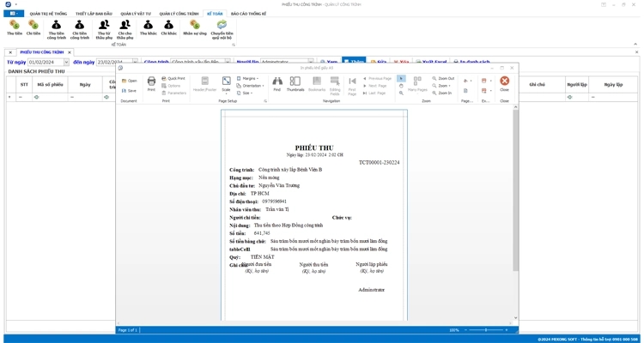
Task: Show page Thumbnails panel
Action: click(x=295, y=83)
